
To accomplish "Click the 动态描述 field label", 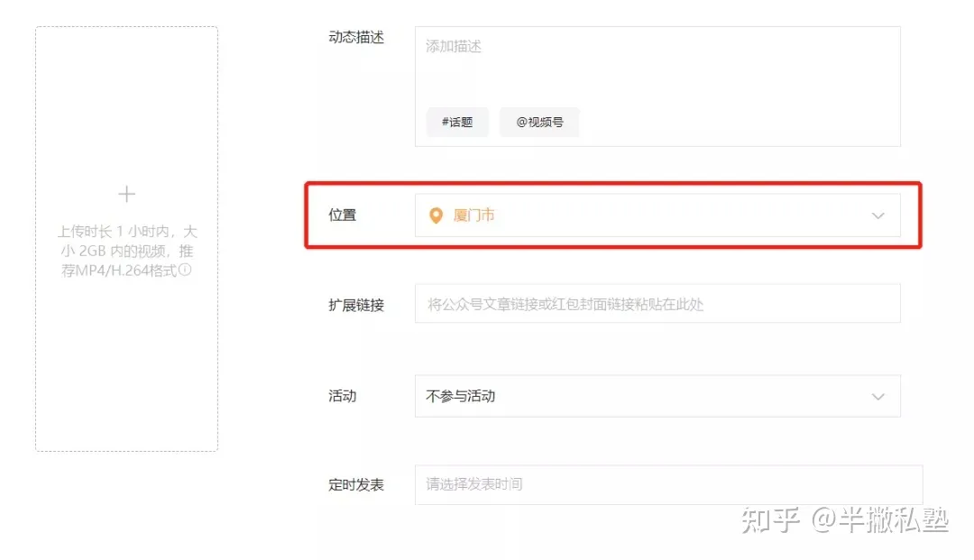I will tap(356, 37).
